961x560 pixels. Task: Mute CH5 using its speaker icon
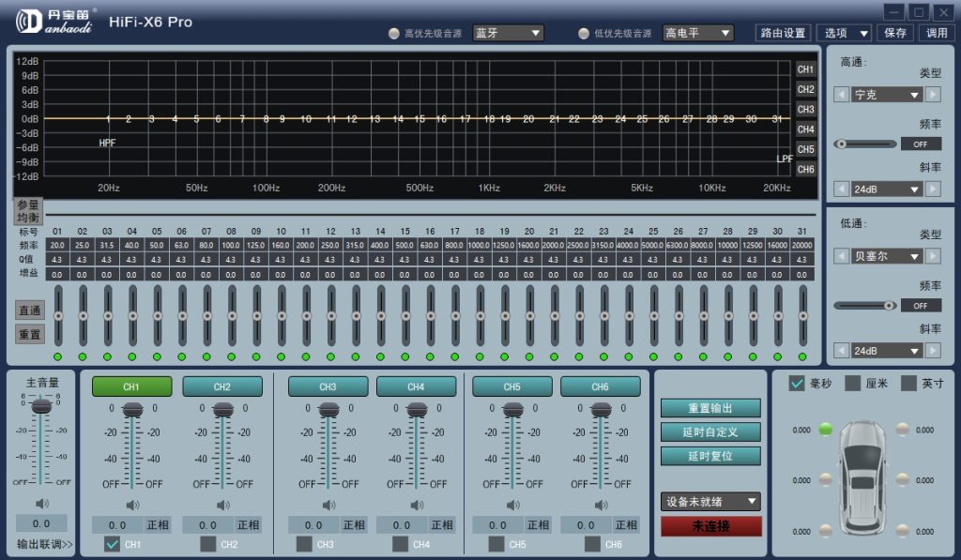click(x=513, y=505)
